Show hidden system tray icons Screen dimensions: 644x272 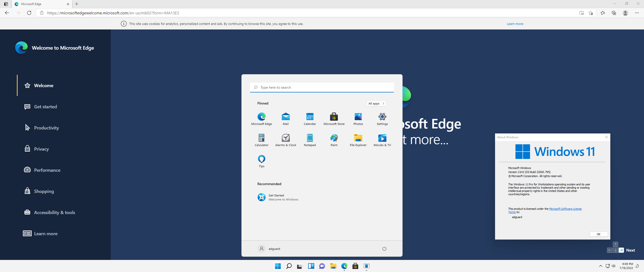600,266
